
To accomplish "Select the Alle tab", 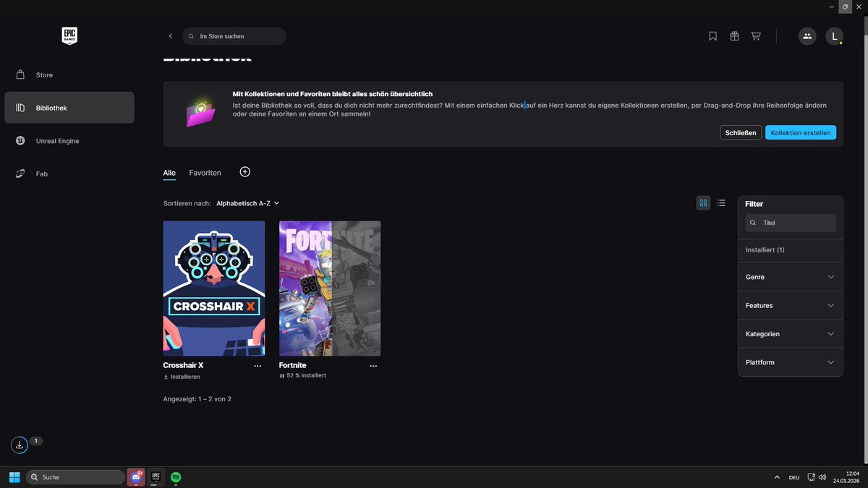I will coord(169,172).
